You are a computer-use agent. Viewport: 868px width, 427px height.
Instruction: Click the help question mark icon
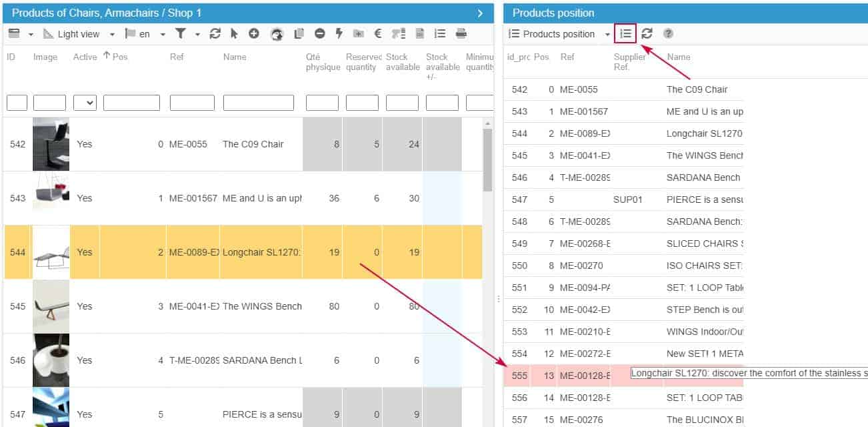(668, 34)
